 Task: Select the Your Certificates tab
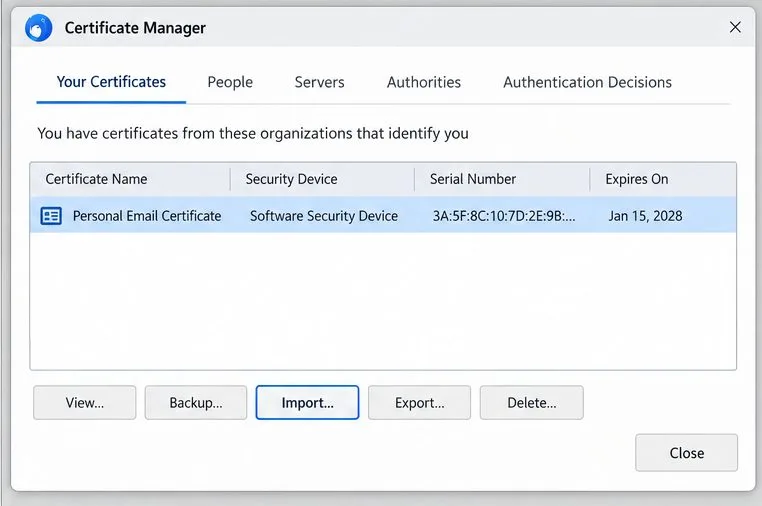click(111, 82)
